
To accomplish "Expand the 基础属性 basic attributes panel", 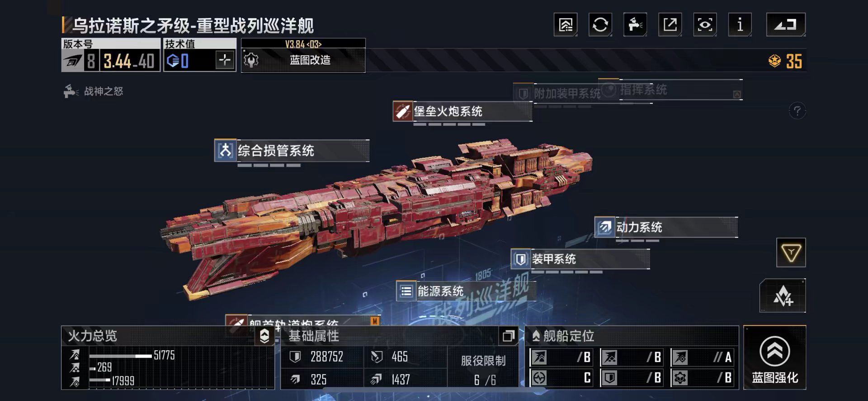I will [x=508, y=336].
